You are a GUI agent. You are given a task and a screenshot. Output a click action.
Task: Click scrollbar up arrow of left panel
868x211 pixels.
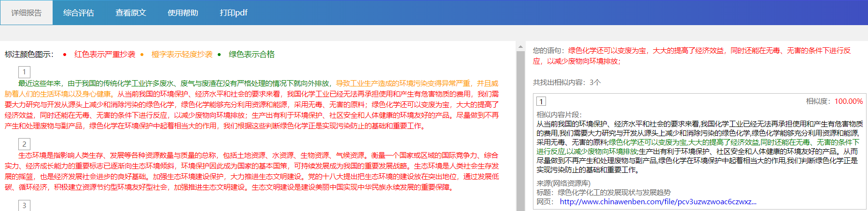[x=520, y=47]
